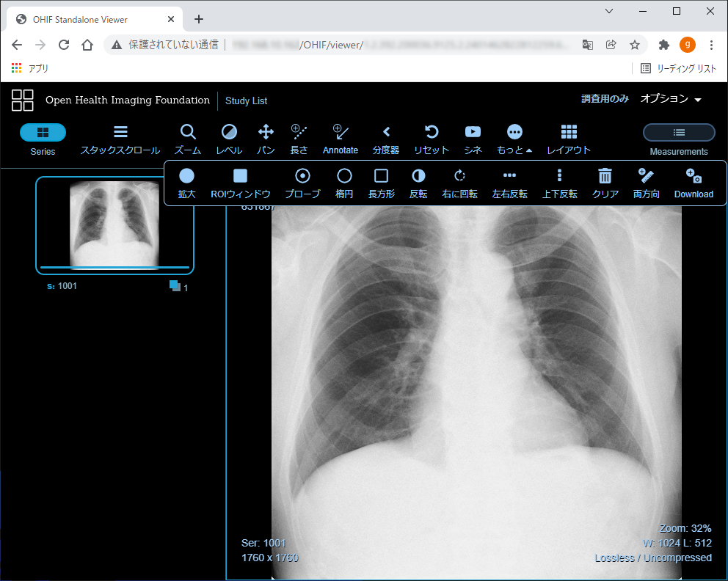Open the Apps (アプリ) shortcut

[29, 68]
